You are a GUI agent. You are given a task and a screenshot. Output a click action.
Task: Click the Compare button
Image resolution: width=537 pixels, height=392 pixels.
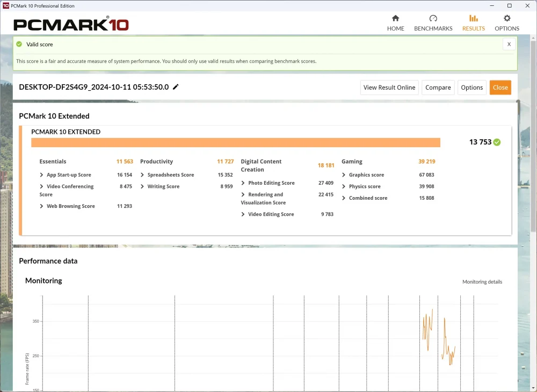click(438, 88)
